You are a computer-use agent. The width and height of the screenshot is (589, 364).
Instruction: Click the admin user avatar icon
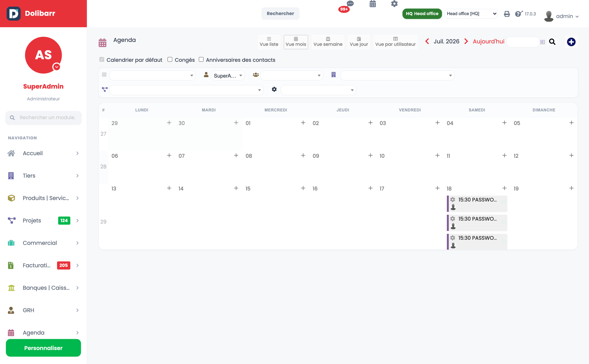coord(549,16)
